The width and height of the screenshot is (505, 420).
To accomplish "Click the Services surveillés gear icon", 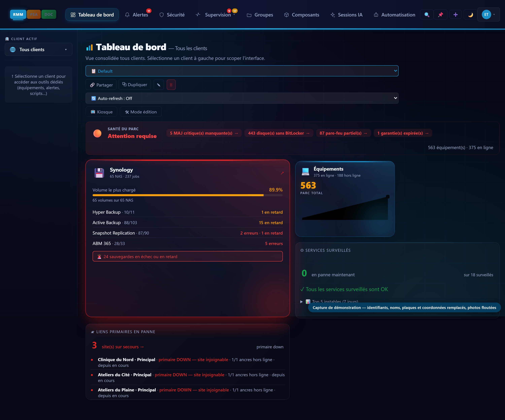I will point(302,250).
